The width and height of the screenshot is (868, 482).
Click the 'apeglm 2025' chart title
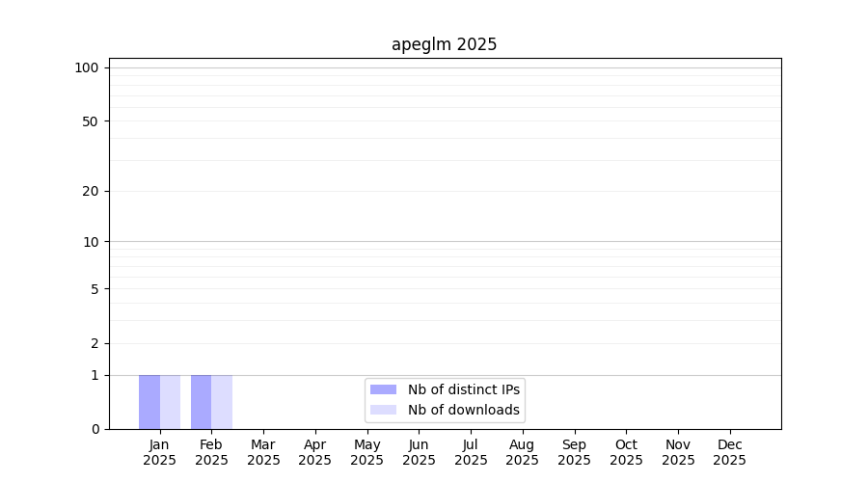tap(444, 44)
